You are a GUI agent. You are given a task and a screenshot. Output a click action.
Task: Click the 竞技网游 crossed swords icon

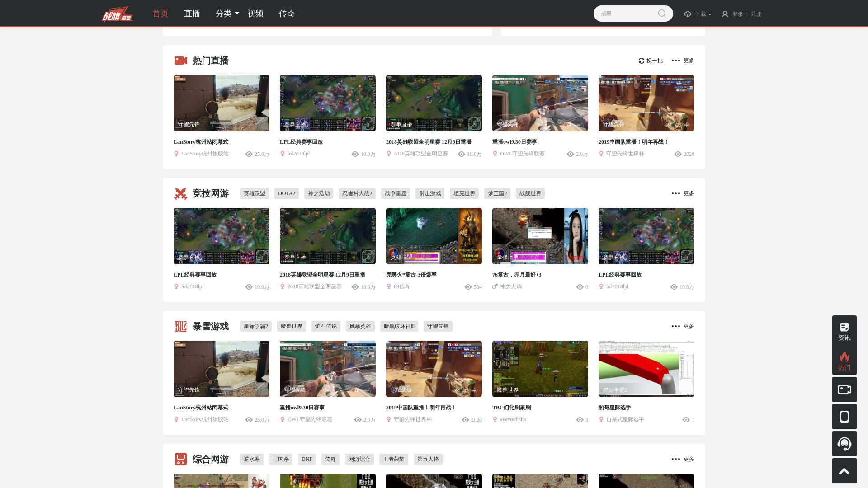point(181,193)
